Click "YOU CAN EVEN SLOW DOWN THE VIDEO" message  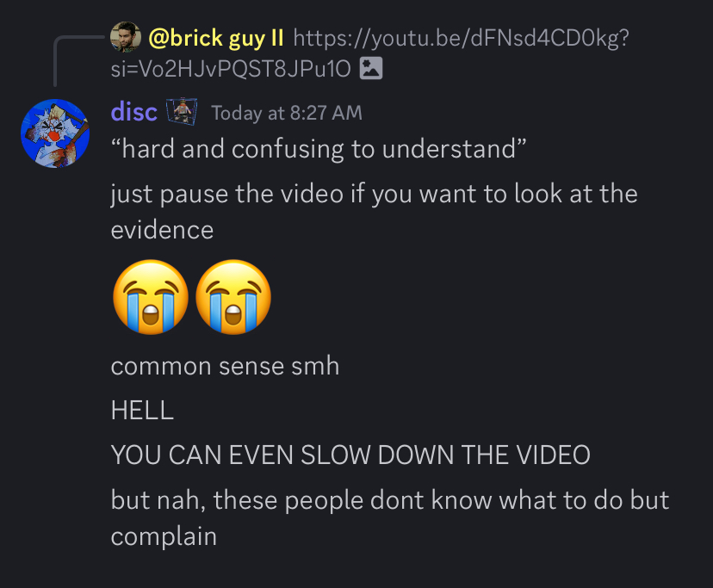(350, 455)
